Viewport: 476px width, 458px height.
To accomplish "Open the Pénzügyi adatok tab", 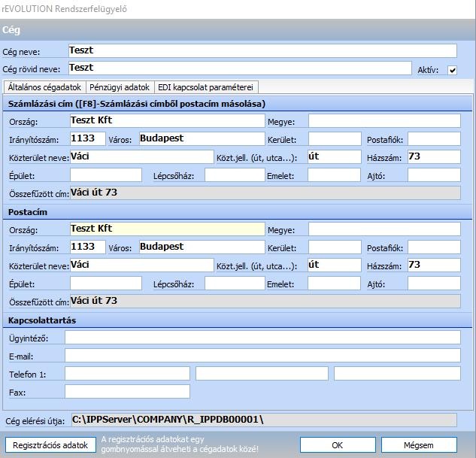I will [120, 87].
